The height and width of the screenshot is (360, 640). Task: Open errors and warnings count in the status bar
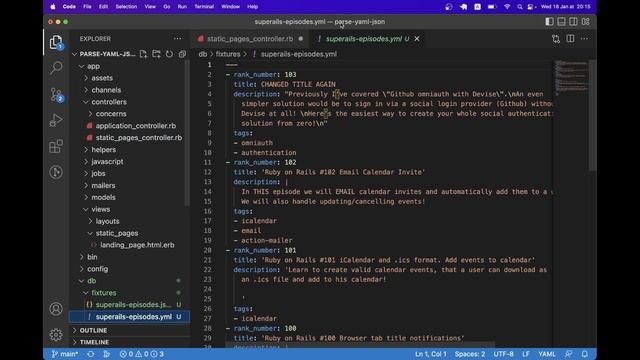(142, 354)
